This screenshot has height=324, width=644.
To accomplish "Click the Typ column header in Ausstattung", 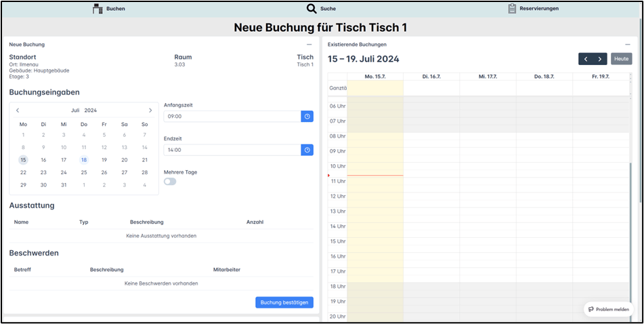I will [84, 222].
